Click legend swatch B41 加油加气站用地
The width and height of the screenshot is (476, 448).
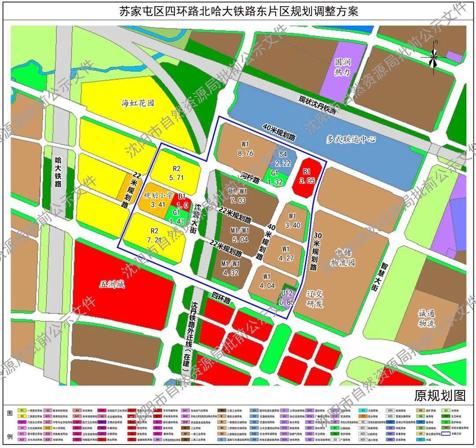pyautogui.click(x=185, y=411)
